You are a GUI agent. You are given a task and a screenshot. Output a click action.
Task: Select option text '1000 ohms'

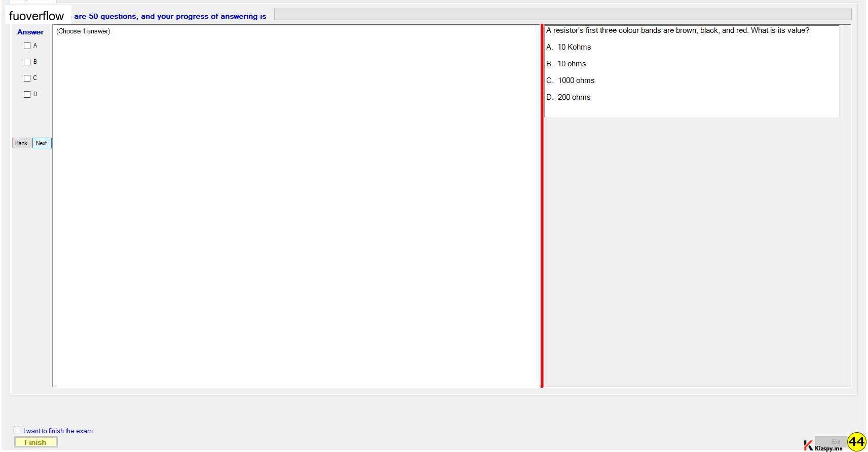point(576,80)
